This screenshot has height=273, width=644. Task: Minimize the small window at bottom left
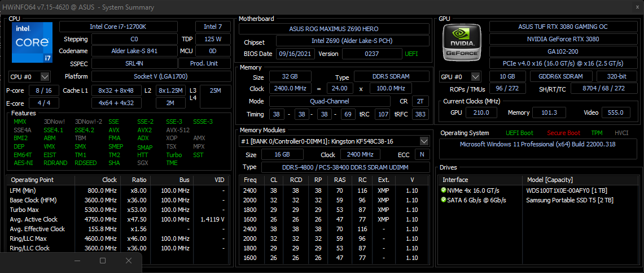coord(77,261)
